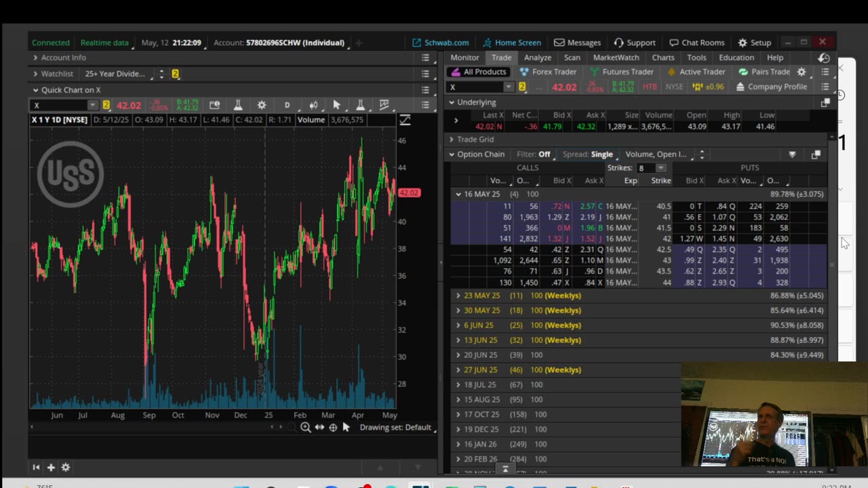Change the chart style candlestick icon
868x488 pixels.
(313, 105)
